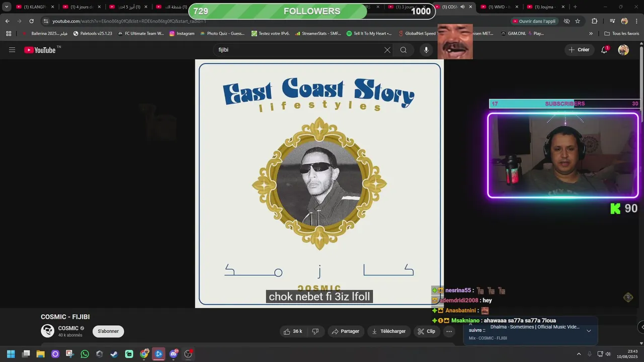Click the browser address bar URL
Screen dimensions: 644x362
click(129, 21)
